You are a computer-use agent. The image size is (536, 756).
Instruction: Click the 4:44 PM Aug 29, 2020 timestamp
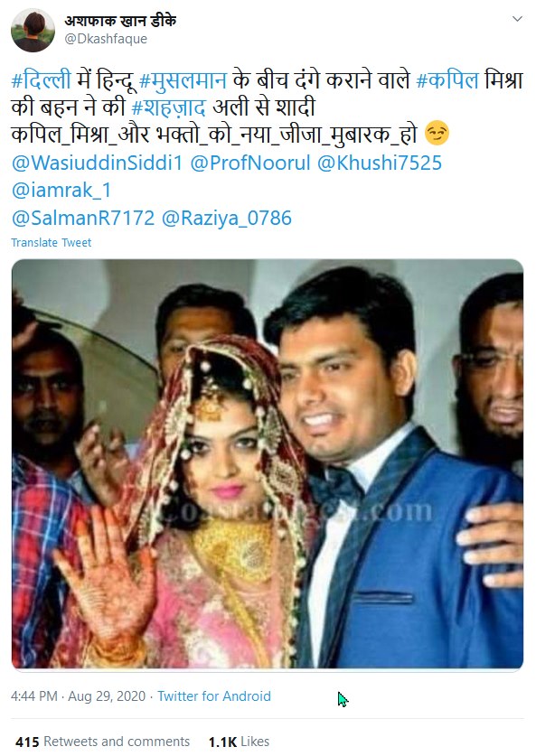[78, 696]
